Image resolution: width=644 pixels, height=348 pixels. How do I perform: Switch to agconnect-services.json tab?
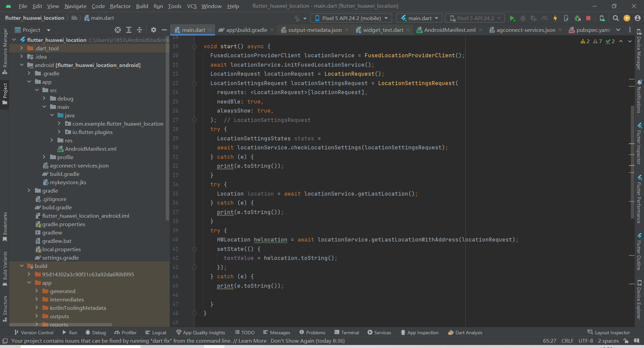click(x=526, y=30)
